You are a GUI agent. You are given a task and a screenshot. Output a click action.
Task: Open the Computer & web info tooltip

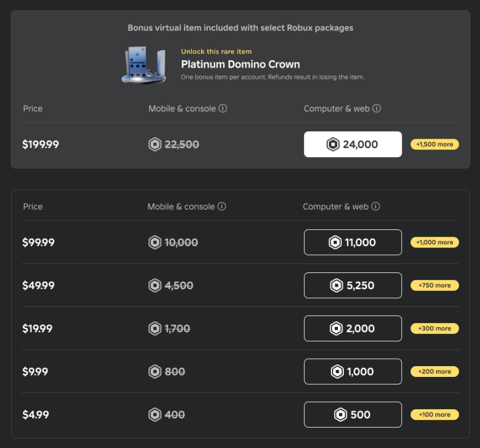(376, 109)
